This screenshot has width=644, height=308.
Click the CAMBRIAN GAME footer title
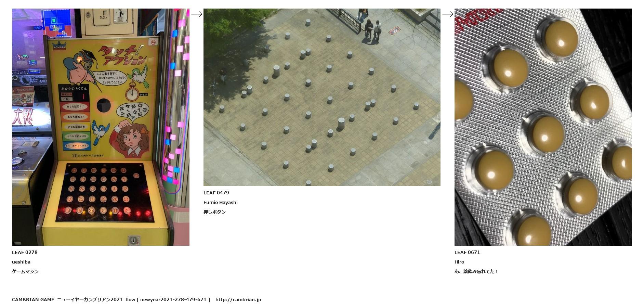click(33, 299)
